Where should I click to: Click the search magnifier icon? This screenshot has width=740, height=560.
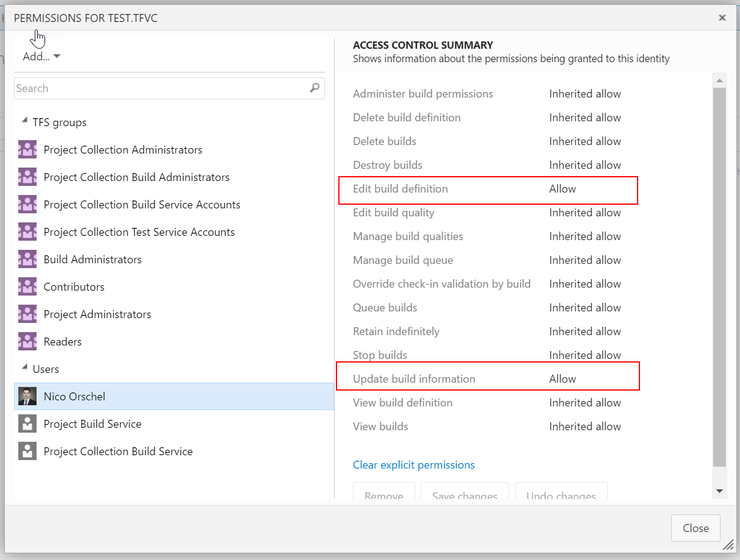[x=315, y=88]
